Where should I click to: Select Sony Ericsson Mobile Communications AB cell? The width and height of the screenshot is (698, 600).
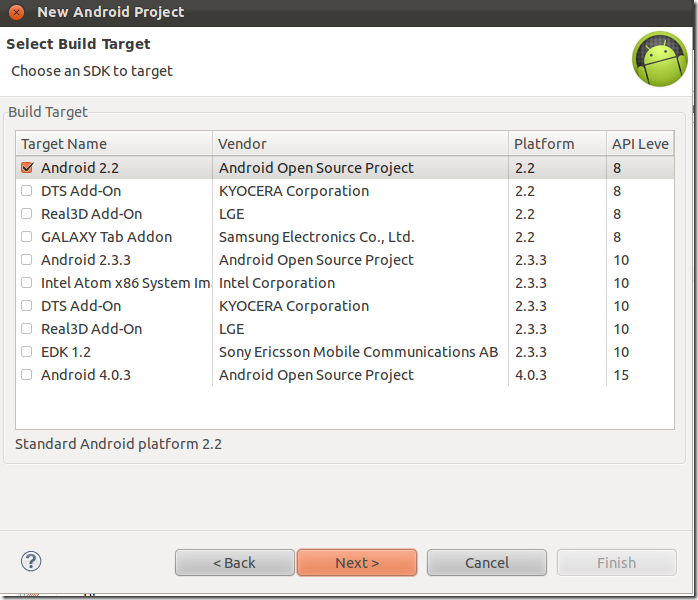coord(358,352)
